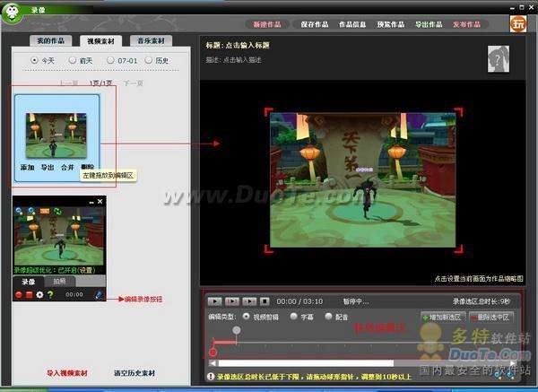Click the orange icon on the recorder preview

tap(45, 211)
